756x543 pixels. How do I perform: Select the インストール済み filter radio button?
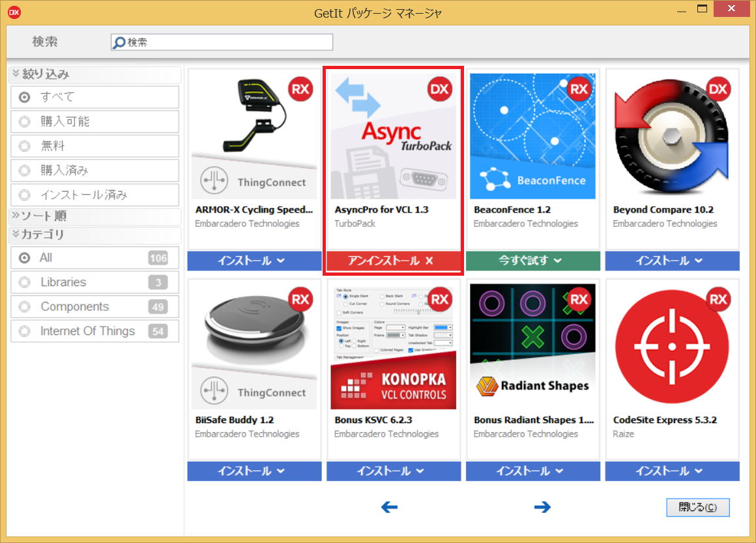pos(24,195)
